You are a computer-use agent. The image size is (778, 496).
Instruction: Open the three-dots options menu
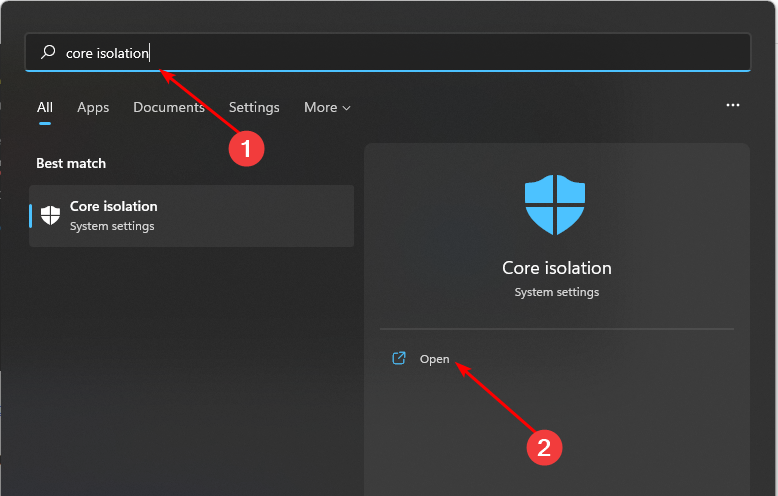(x=733, y=105)
